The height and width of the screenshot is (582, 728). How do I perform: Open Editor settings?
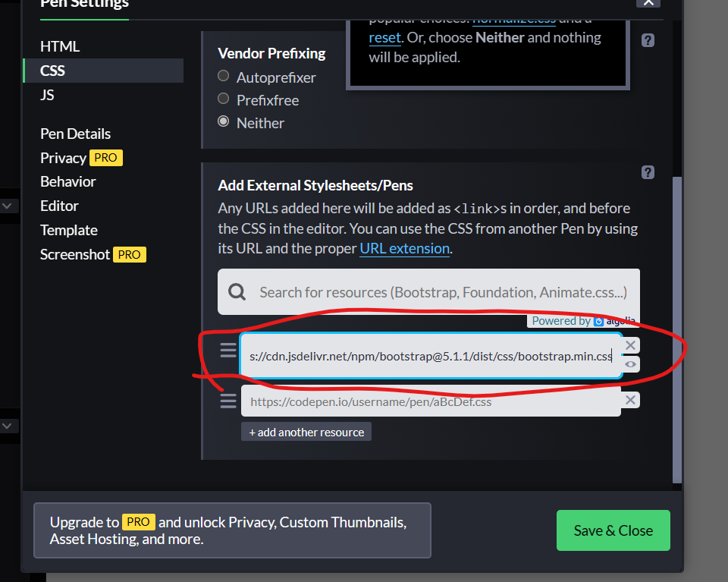click(59, 206)
